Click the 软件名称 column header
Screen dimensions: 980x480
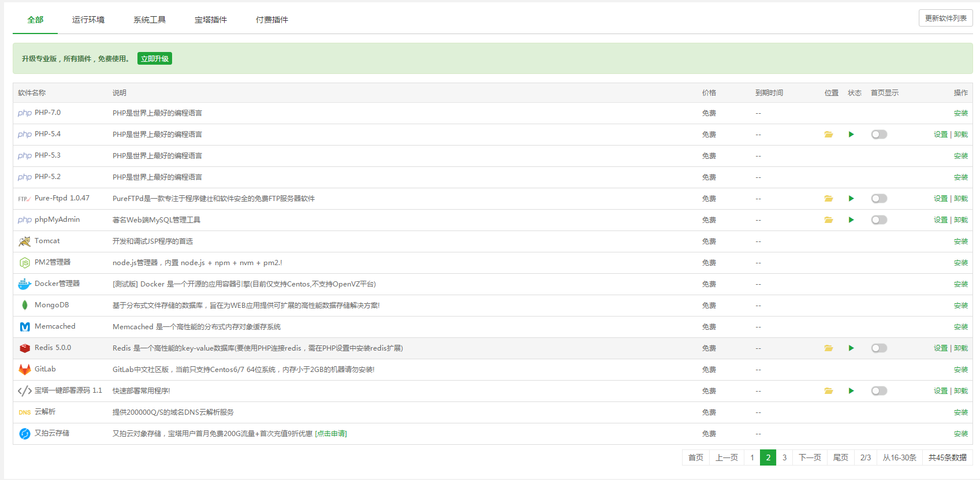[x=32, y=93]
